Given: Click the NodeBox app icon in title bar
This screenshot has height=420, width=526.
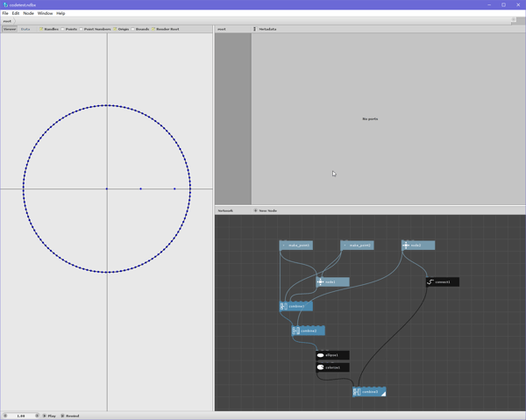Looking at the screenshot, I should click(x=5, y=4).
